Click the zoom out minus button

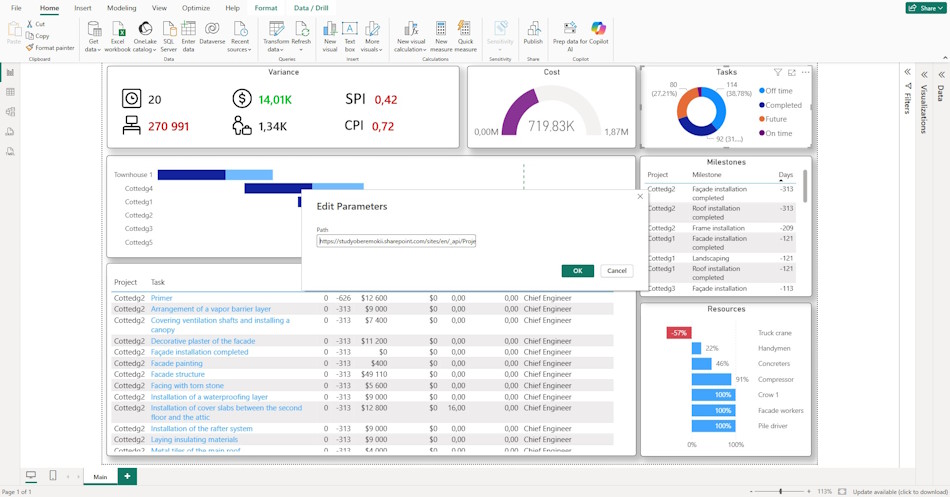(751, 492)
